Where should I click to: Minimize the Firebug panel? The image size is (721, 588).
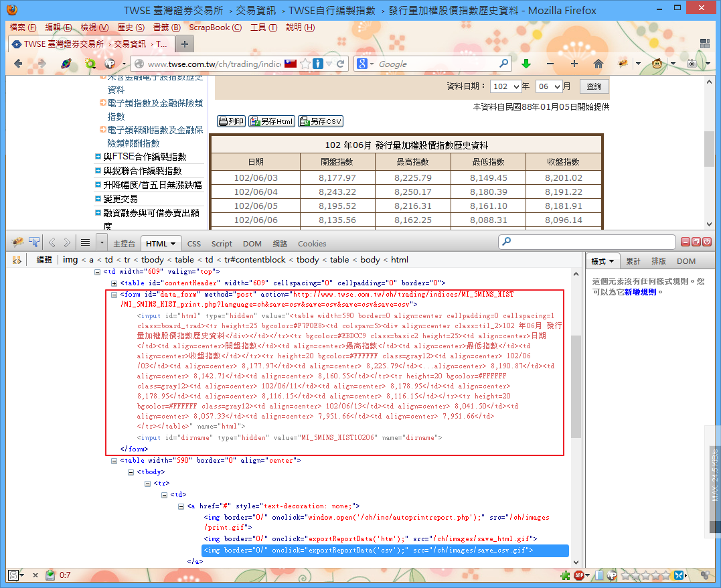[686, 242]
